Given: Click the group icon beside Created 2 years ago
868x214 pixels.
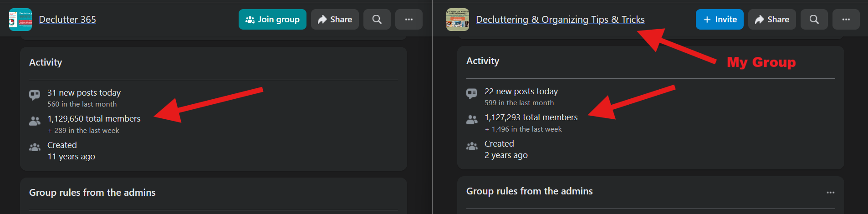Looking at the screenshot, I should click(472, 146).
